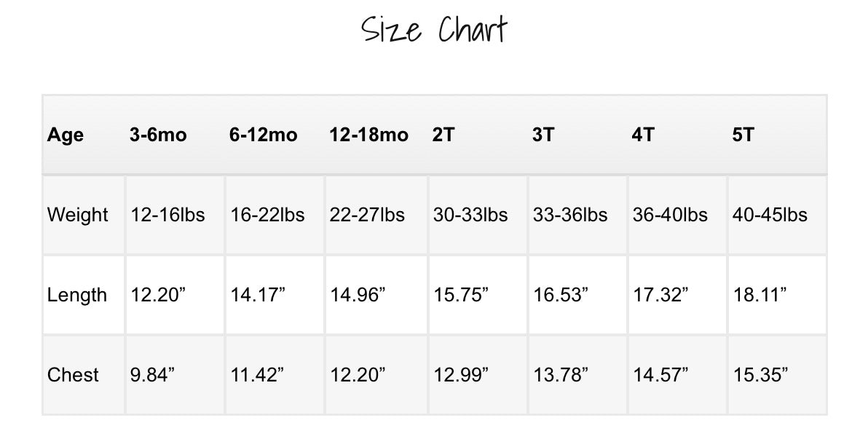
Task: Select the 14.17” length cell
Action: click(x=258, y=296)
